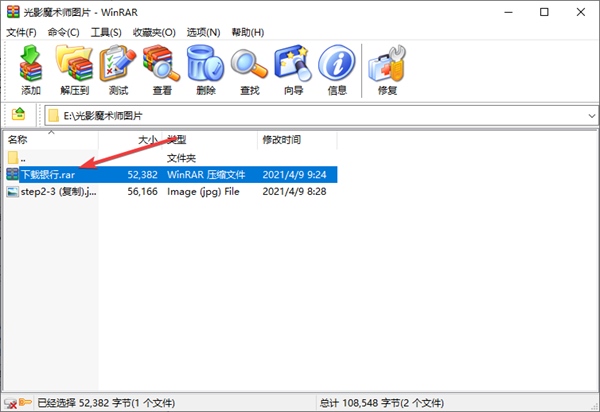Go up one folder level icon
Screen dimensions: 600x412
pyautogui.click(x=18, y=114)
